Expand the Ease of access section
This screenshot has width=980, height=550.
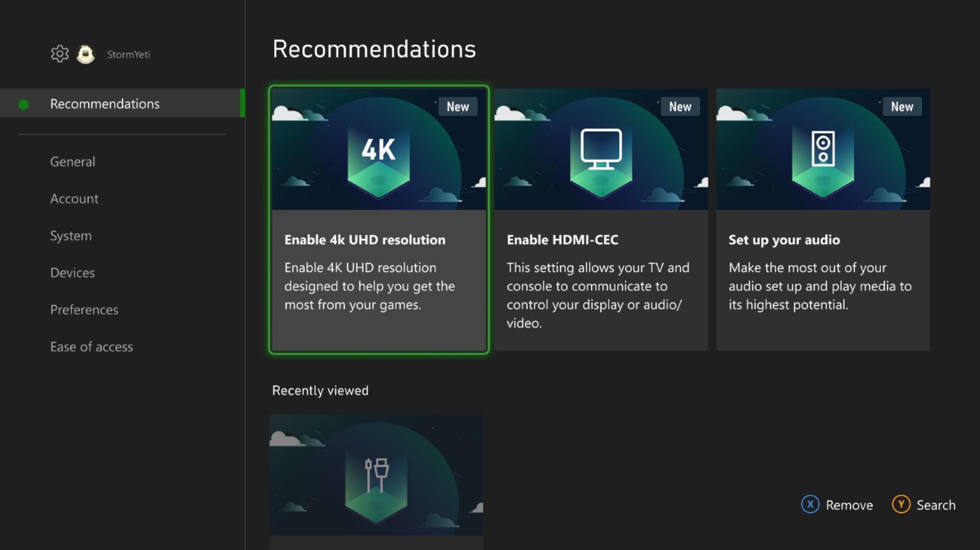pos(92,347)
